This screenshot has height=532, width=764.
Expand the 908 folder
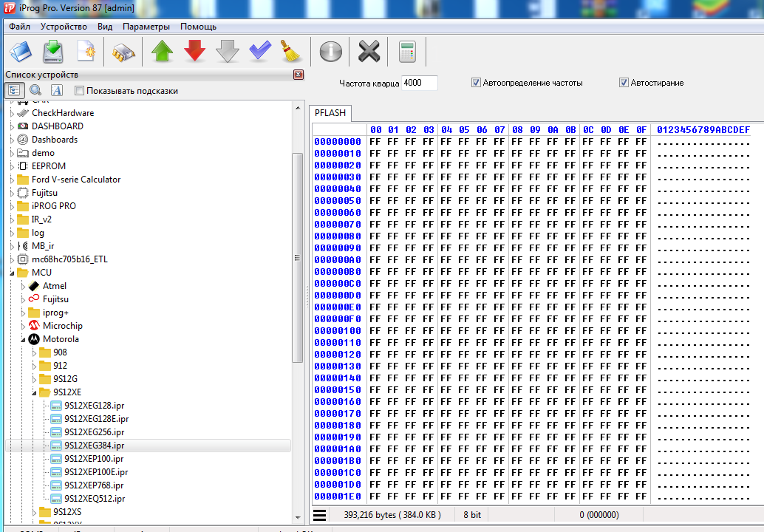pos(34,352)
